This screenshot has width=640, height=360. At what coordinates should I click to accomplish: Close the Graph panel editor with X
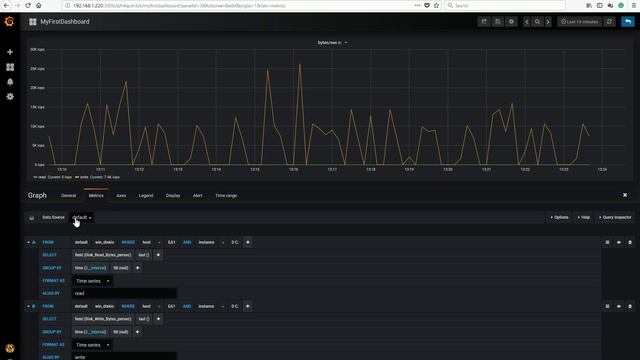625,195
